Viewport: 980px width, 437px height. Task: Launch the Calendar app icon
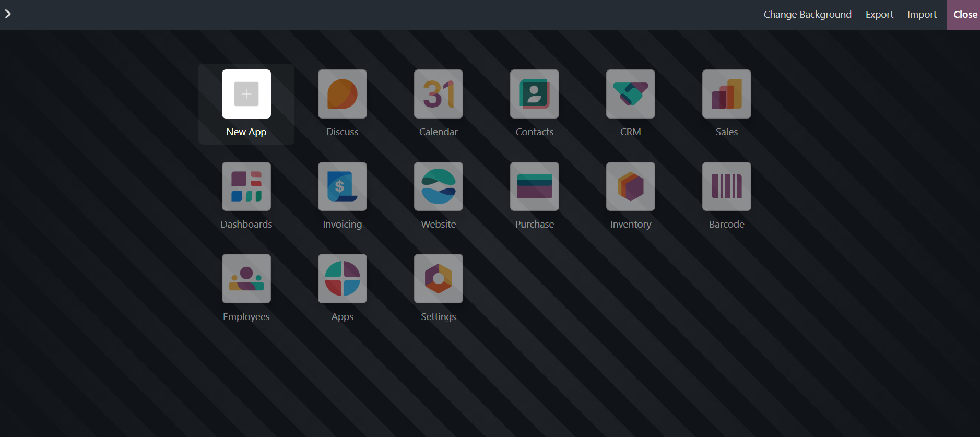pos(438,95)
